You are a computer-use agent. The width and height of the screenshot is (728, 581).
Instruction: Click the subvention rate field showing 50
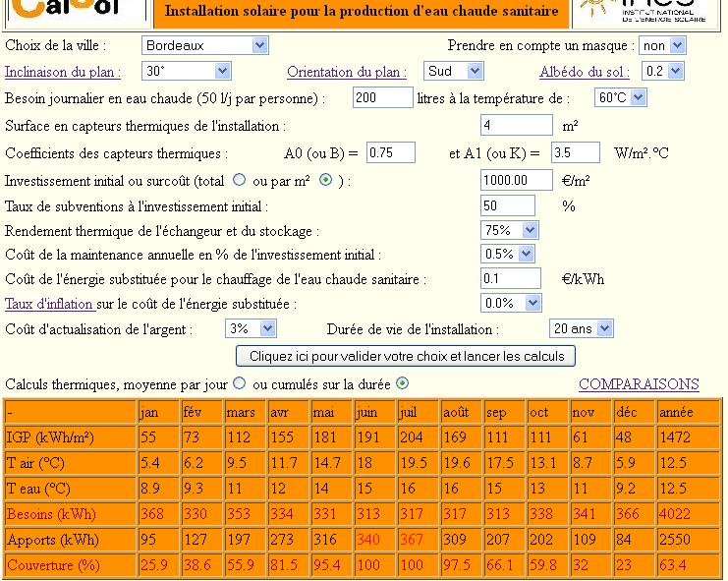tap(508, 205)
